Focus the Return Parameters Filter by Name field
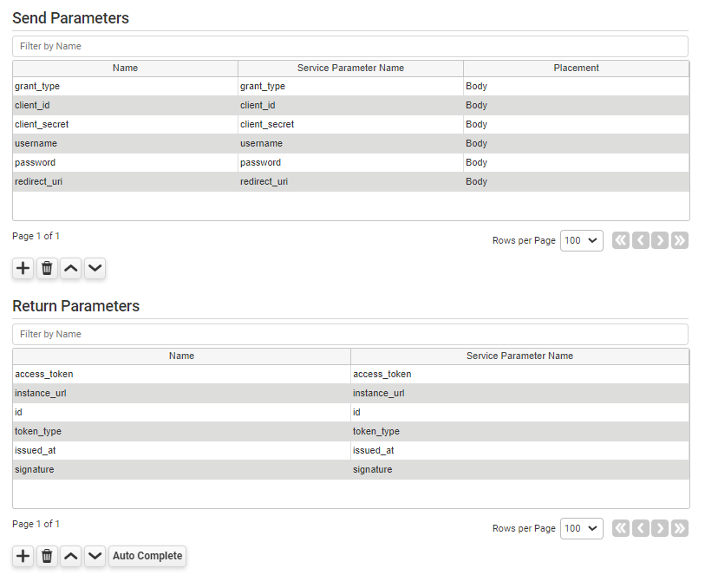 (350, 334)
